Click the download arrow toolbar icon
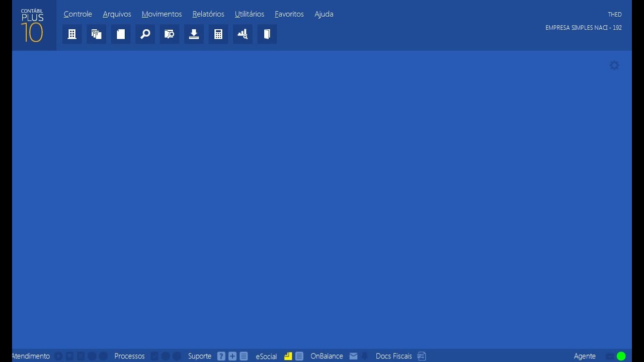 tap(194, 34)
